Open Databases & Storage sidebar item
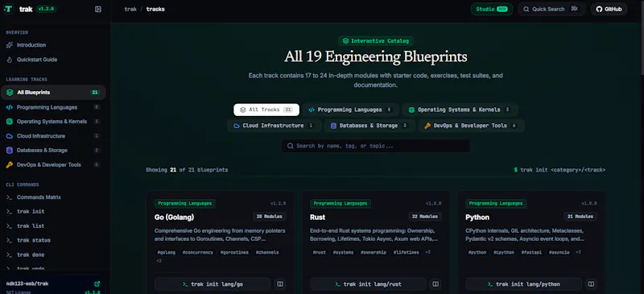The image size is (644, 294). 53,151
